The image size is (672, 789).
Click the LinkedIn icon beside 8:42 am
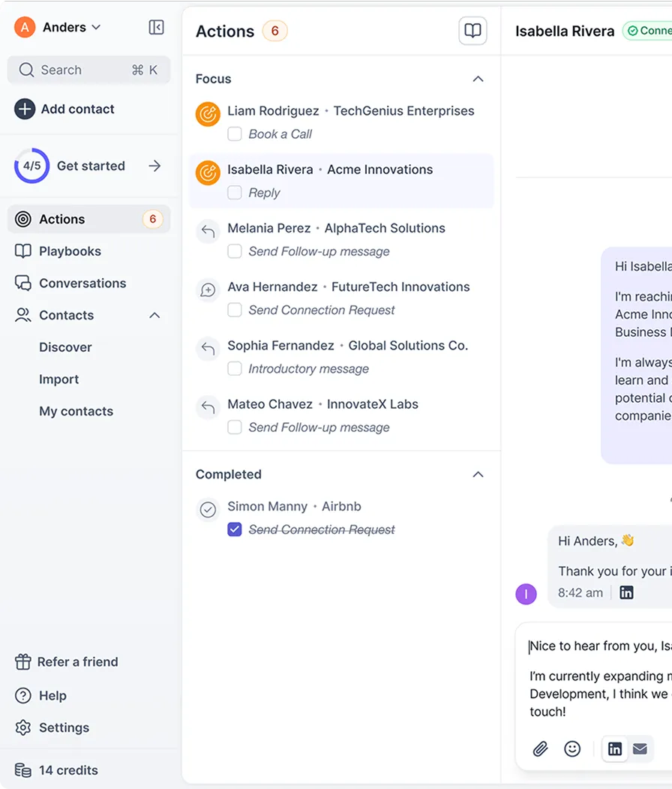[626, 592]
